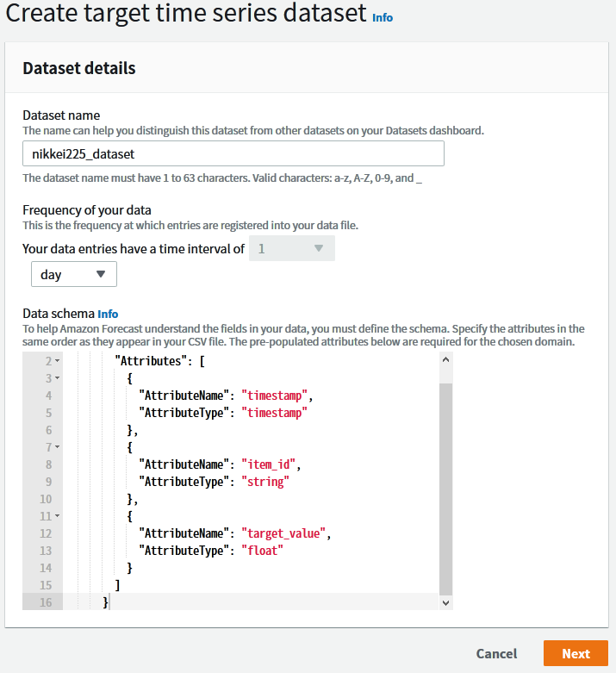This screenshot has width=616, height=673.
Task: Open the day frequency unit dropdown
Action: tap(73, 274)
